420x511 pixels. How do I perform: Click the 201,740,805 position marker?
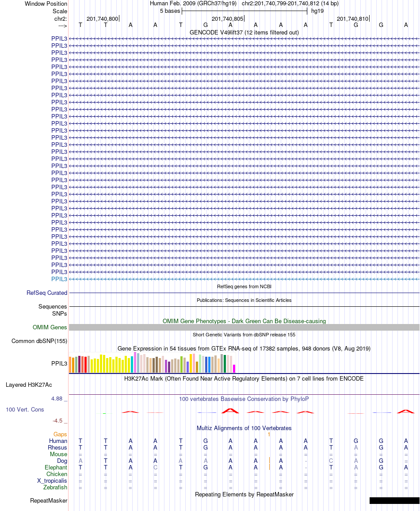(x=227, y=19)
